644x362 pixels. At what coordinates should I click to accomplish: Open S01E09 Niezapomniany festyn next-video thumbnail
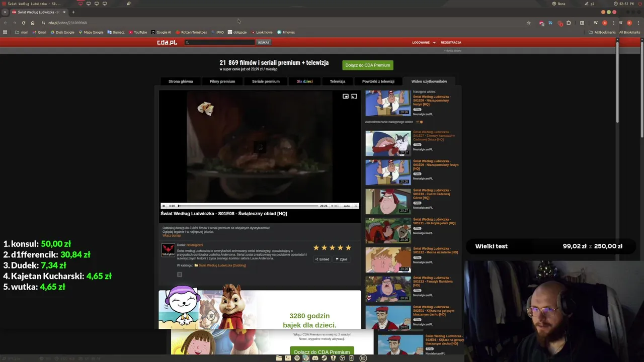[x=388, y=103]
